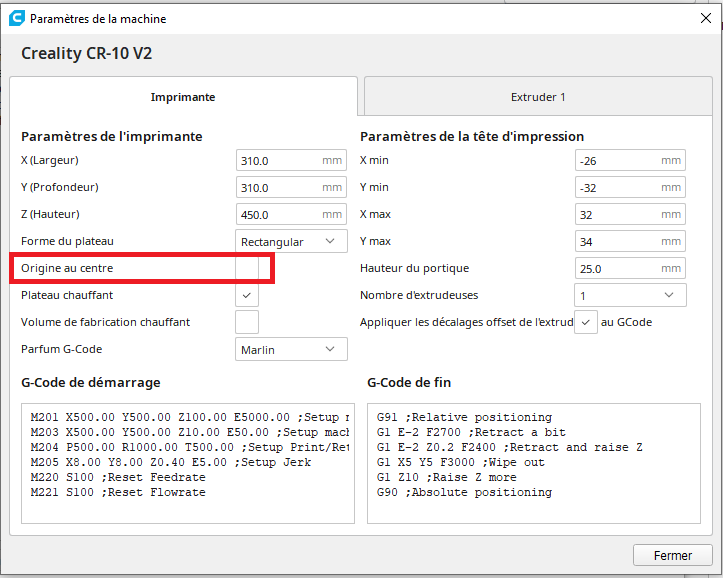Click the 'G1 Z10 ;Raise Z more' line
Viewport: 723px width, 578px height.
pyautogui.click(x=446, y=477)
